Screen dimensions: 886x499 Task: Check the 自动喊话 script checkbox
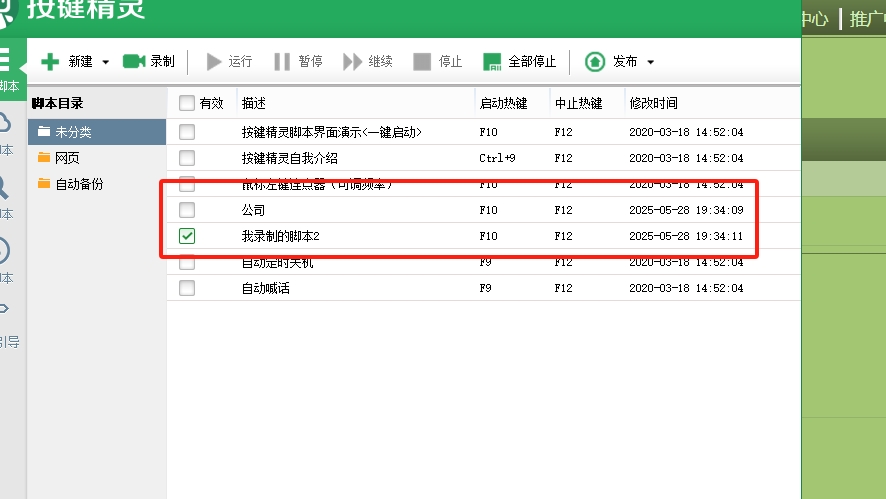187,288
